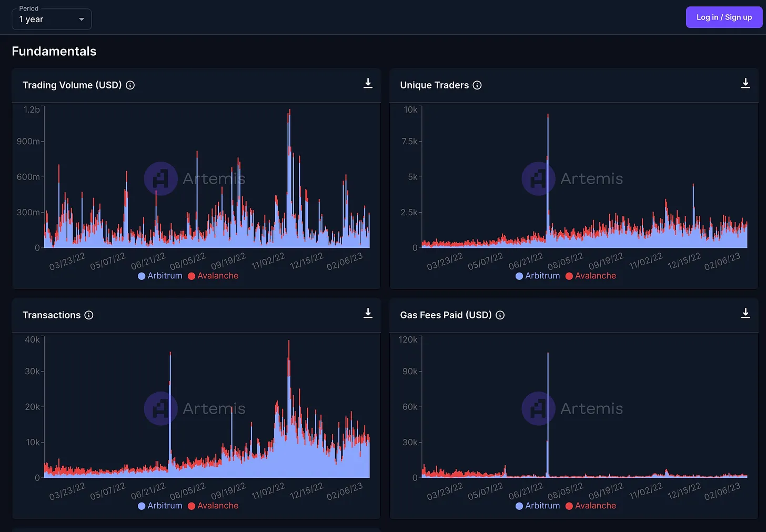The image size is (766, 532).
Task: Click the 06/21/22 date label in Unique Traders
Action: click(x=526, y=261)
